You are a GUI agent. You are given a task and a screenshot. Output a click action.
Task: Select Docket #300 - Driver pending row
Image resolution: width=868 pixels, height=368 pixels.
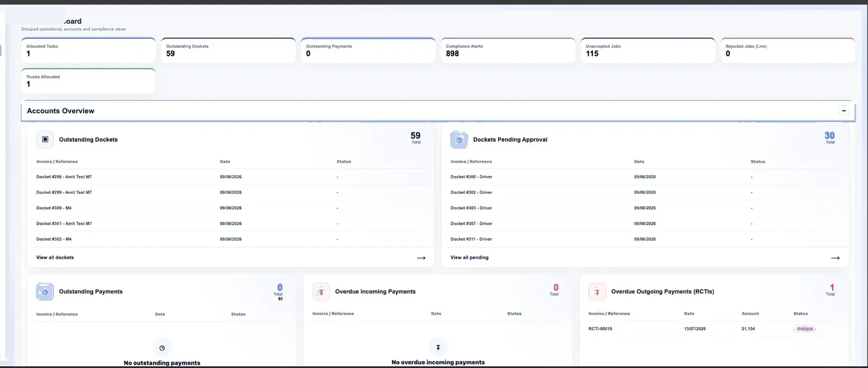click(x=646, y=177)
